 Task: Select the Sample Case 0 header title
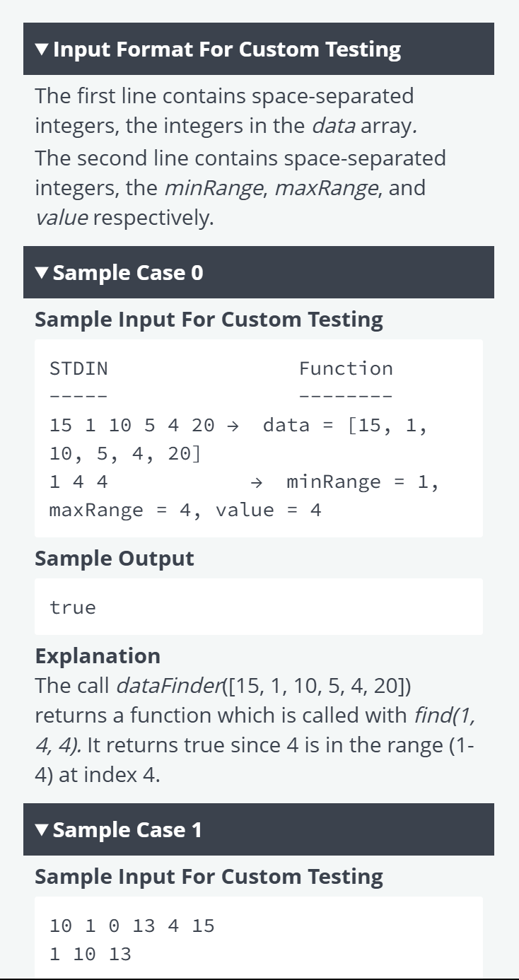(128, 272)
